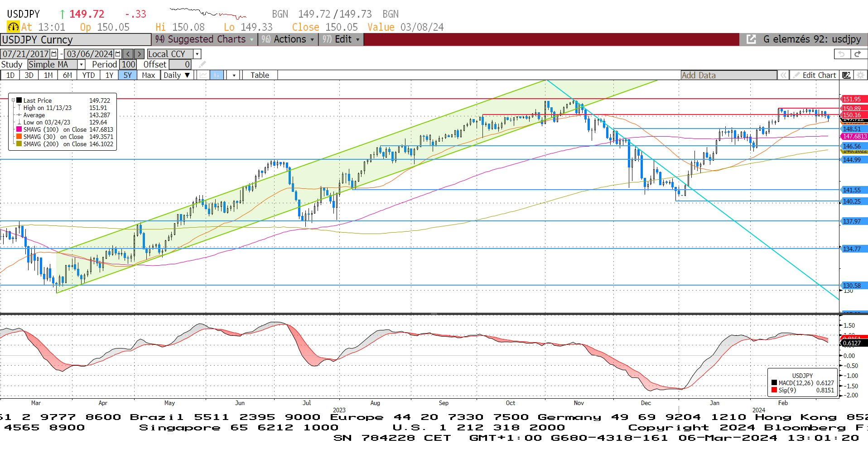
Task: Click the High marker icon in legend
Action: point(19,108)
